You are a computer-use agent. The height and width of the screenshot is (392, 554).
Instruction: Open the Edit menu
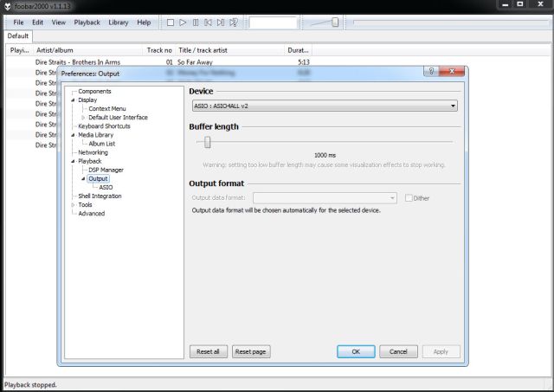[37, 22]
